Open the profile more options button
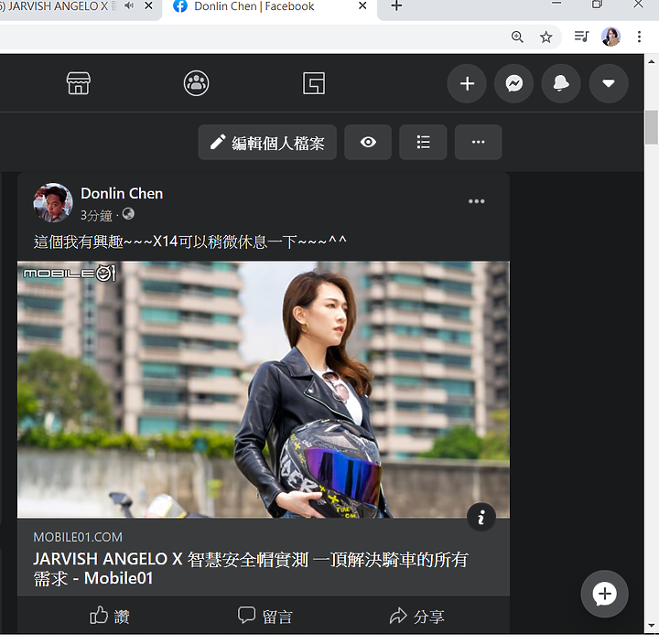Image resolution: width=659 pixels, height=644 pixels. (479, 143)
